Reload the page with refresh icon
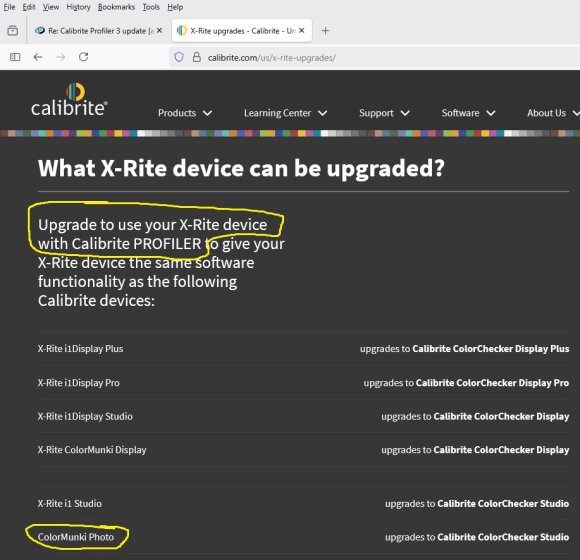 [x=84, y=57]
